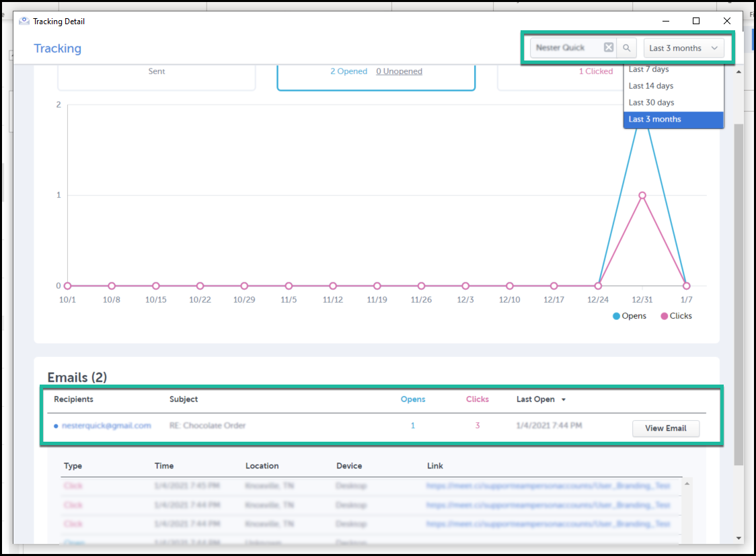
Task: Sort by the Clicks column header
Action: point(478,399)
